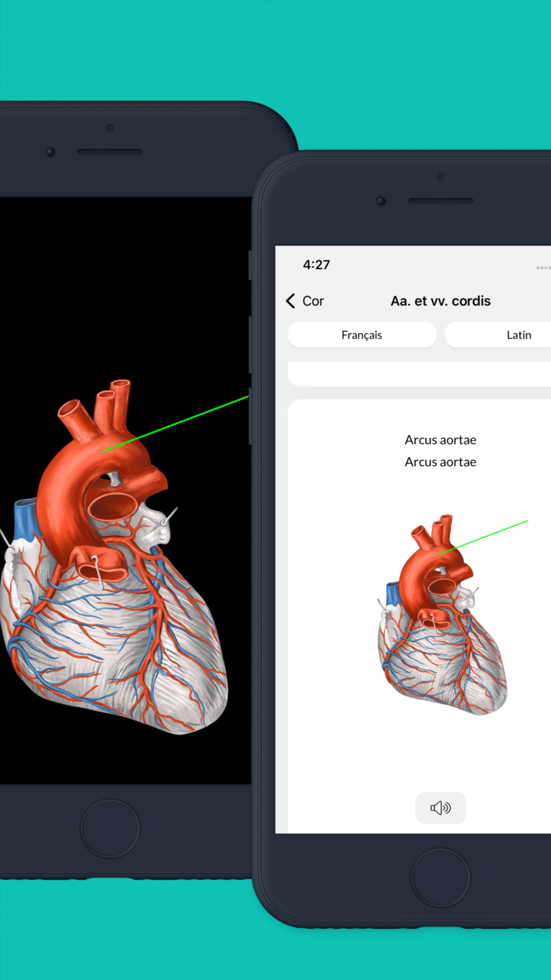The image size is (551, 980).
Task: Tap the back chevron beside Cor
Action: tap(291, 301)
